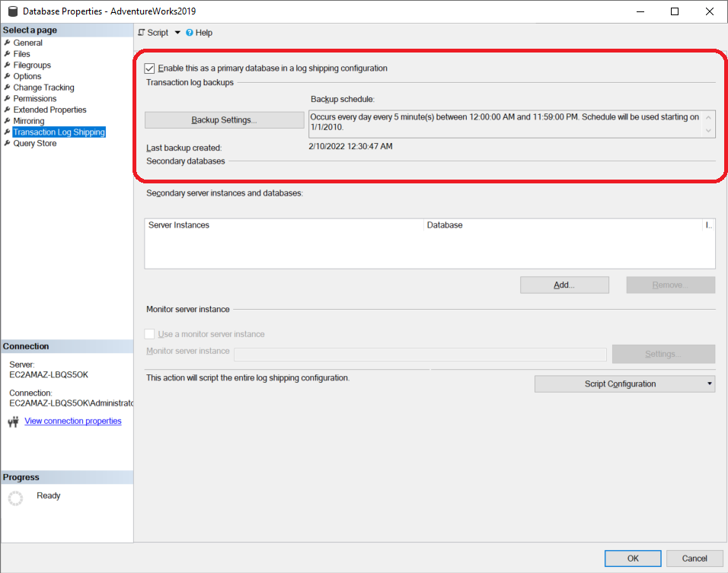
Task: Open the Script dropdown arrow
Action: 177,33
